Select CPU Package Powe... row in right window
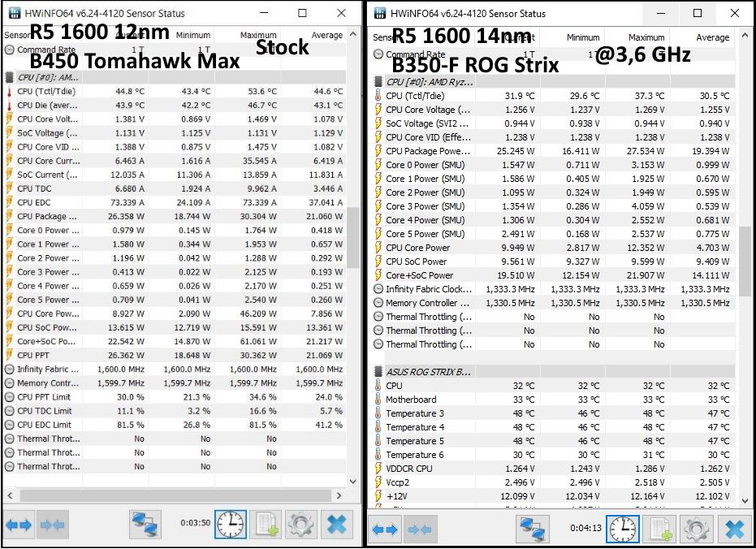The width and height of the screenshot is (756, 549). pos(554,151)
